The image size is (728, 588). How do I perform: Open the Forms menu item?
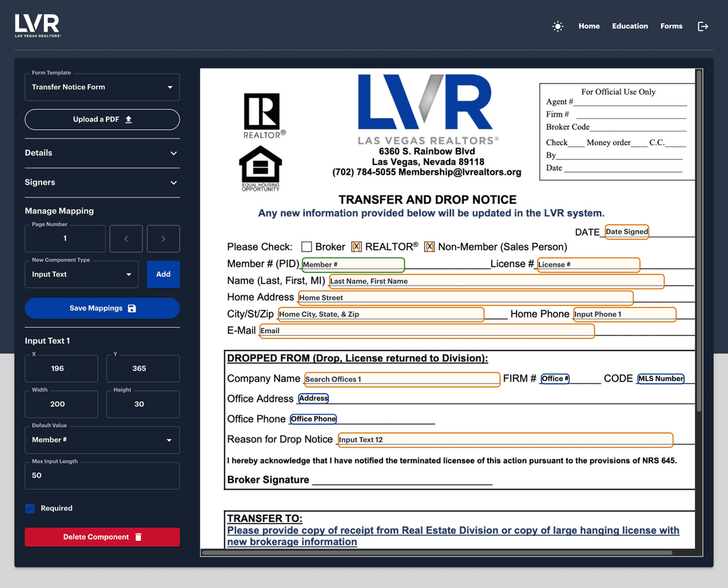[671, 26]
